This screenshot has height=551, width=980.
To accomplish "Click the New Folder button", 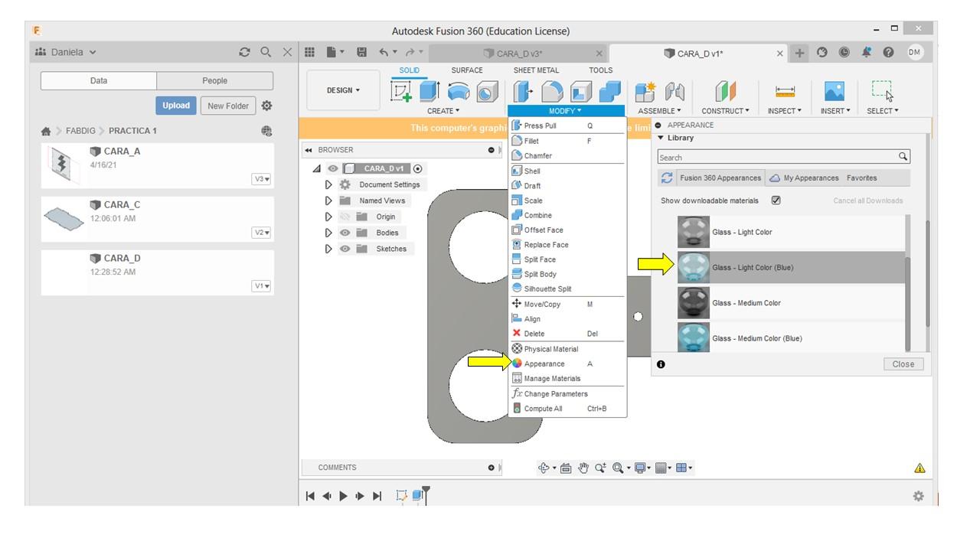I will click(228, 106).
